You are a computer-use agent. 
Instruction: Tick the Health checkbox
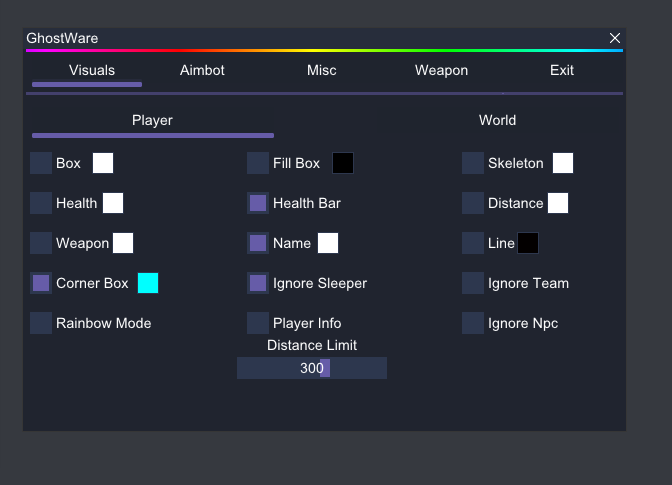click(x=41, y=203)
